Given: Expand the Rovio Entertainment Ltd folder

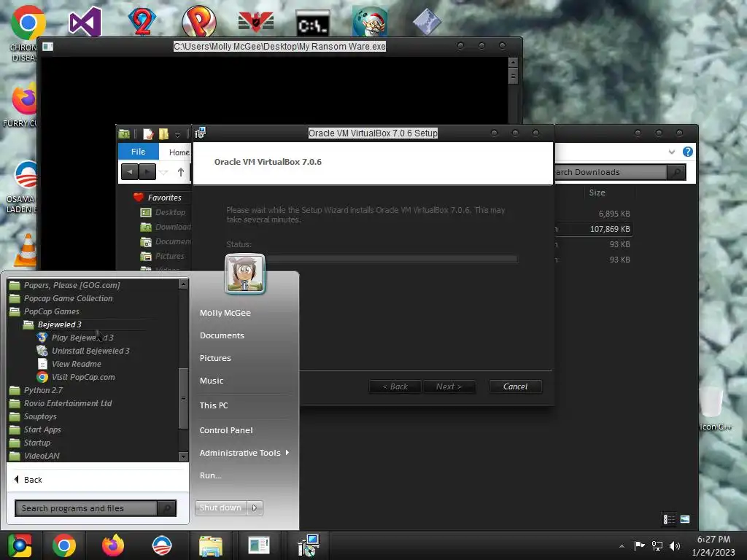Looking at the screenshot, I should coord(68,403).
